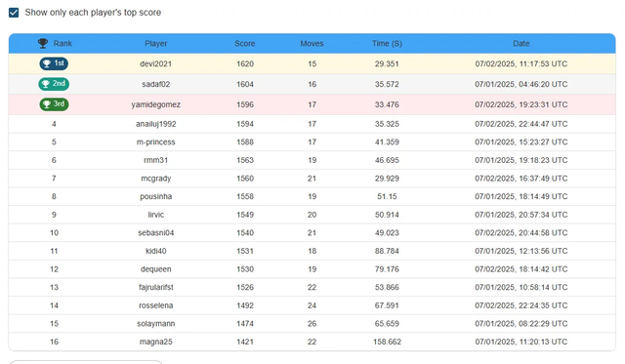This screenshot has width=625, height=364.
Task: Select player name devi2021
Action: click(x=156, y=63)
